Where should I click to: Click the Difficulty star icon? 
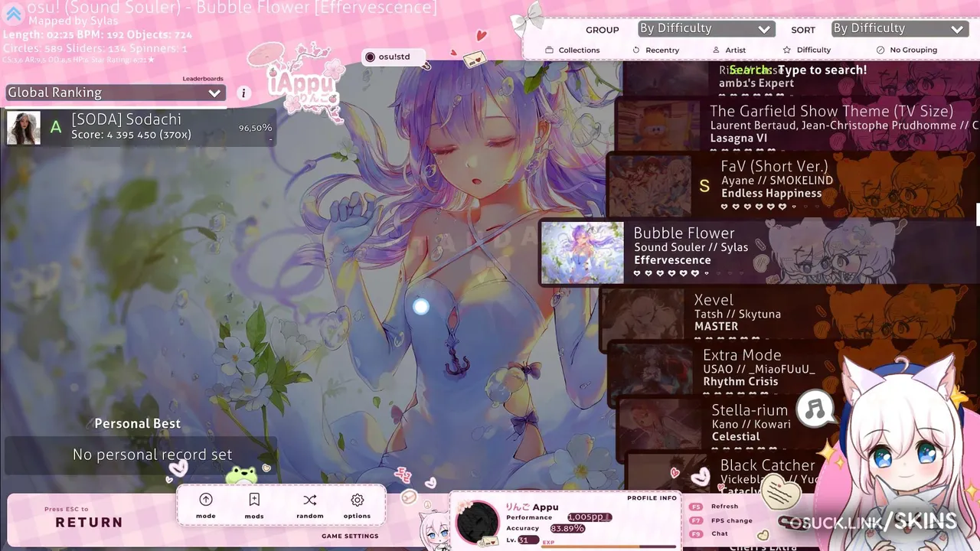point(786,50)
